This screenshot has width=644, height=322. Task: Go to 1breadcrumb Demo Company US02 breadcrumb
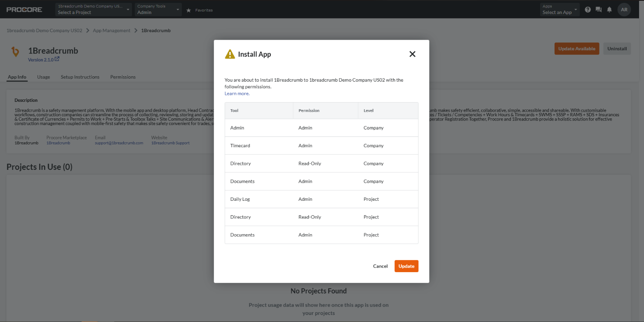45,31
